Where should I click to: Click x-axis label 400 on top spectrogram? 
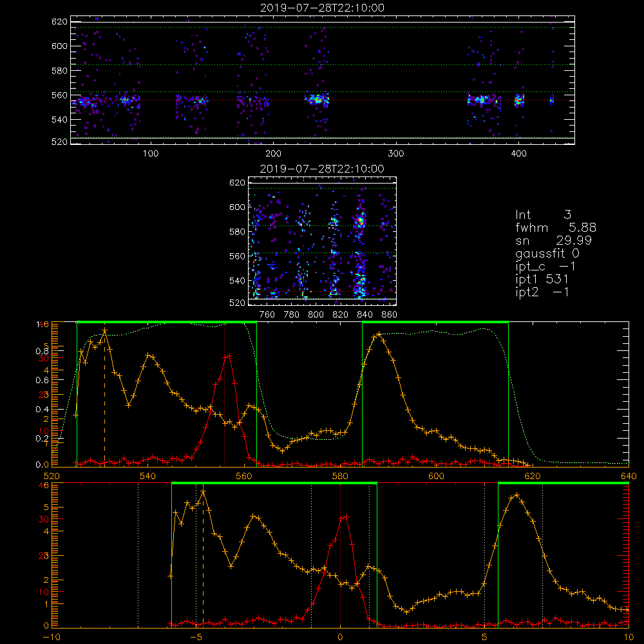tap(518, 154)
